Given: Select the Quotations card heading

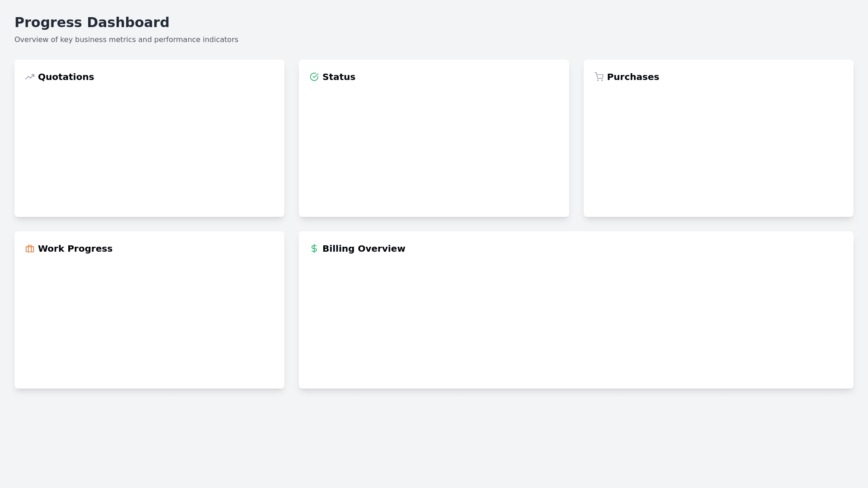Looking at the screenshot, I should (x=66, y=77).
